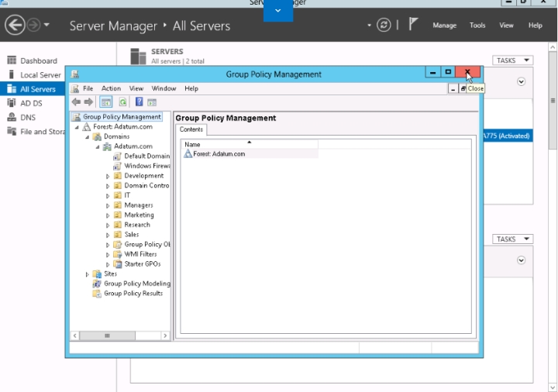Select Group Policy Results node
Screen dimensions: 558x392
tap(133, 294)
